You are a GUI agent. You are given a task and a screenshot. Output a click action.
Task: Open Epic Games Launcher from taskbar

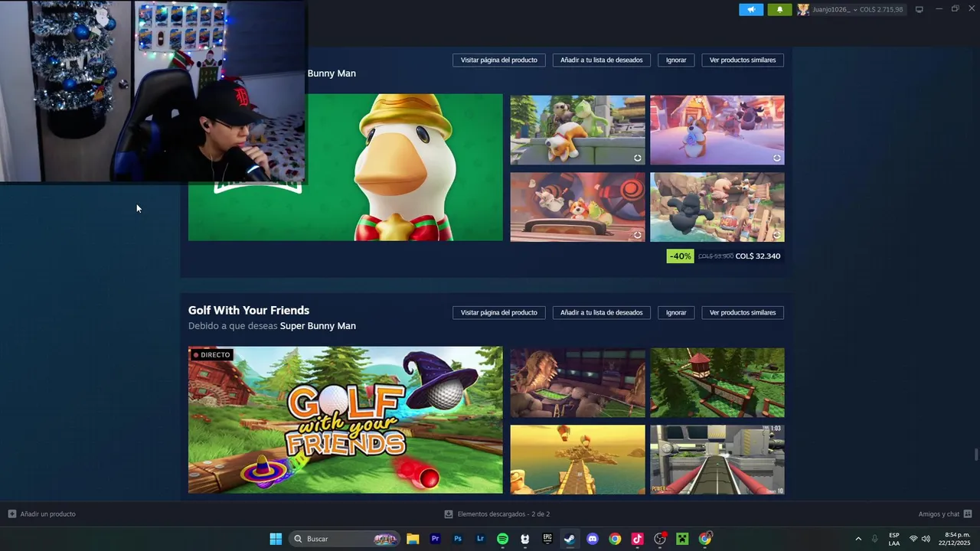547,539
